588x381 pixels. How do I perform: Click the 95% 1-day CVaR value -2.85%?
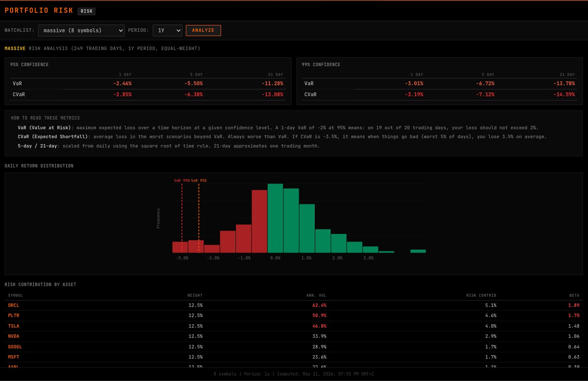(x=123, y=95)
